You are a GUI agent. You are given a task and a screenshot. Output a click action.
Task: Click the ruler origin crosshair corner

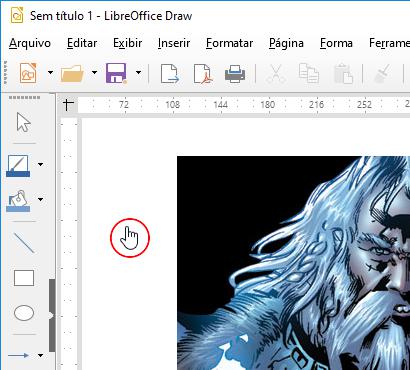[68, 105]
